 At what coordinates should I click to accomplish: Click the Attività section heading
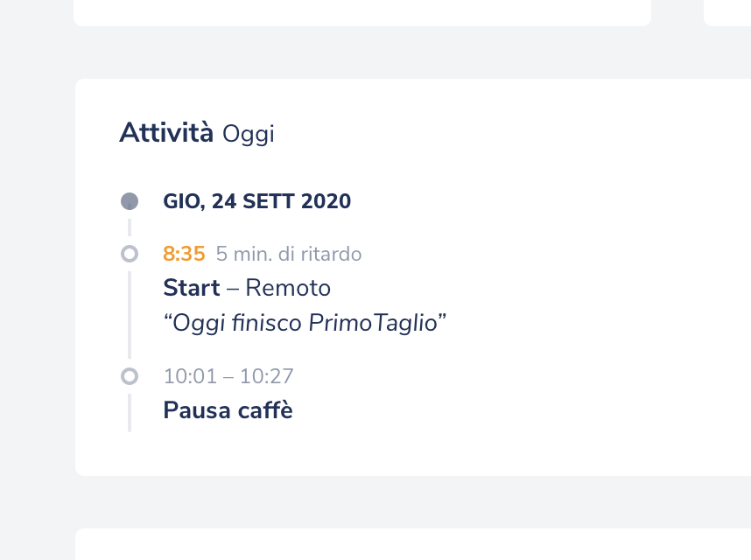[166, 133]
